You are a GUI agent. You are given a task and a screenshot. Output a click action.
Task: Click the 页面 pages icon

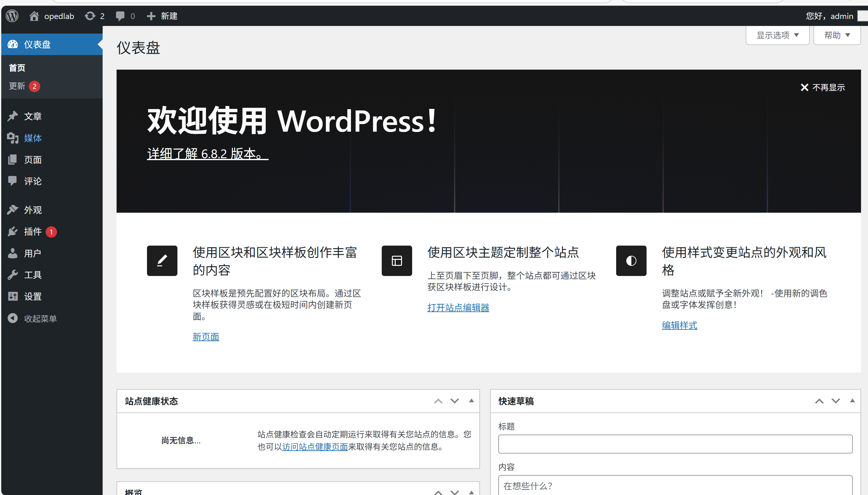13,160
